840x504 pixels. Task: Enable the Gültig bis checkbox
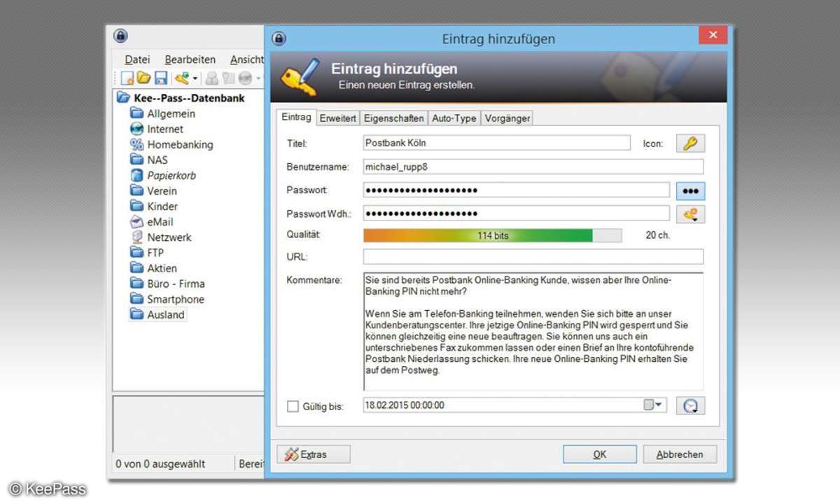point(293,406)
